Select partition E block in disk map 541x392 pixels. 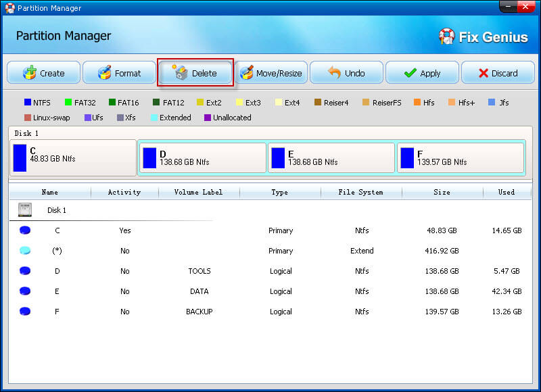click(x=331, y=158)
